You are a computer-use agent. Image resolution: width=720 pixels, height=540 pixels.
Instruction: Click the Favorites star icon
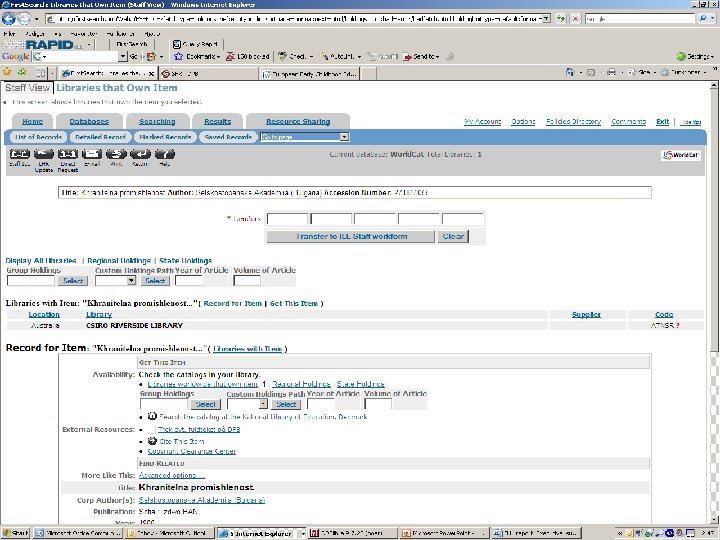click(7, 73)
